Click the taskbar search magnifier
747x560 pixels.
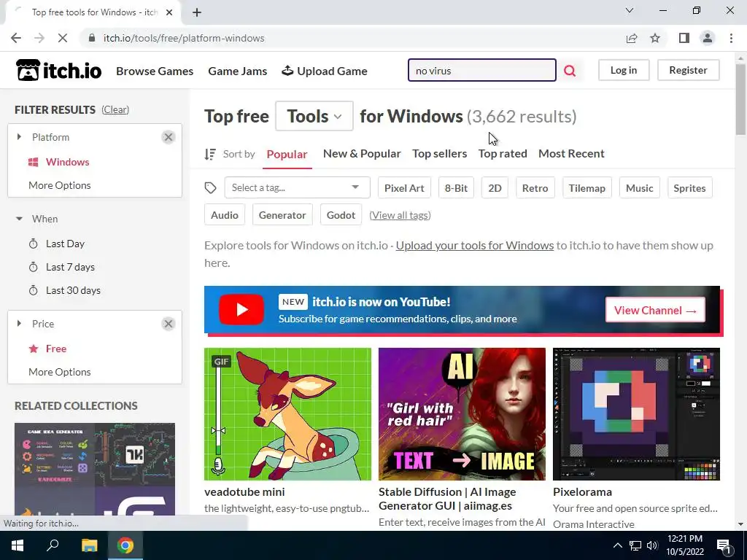click(x=53, y=545)
